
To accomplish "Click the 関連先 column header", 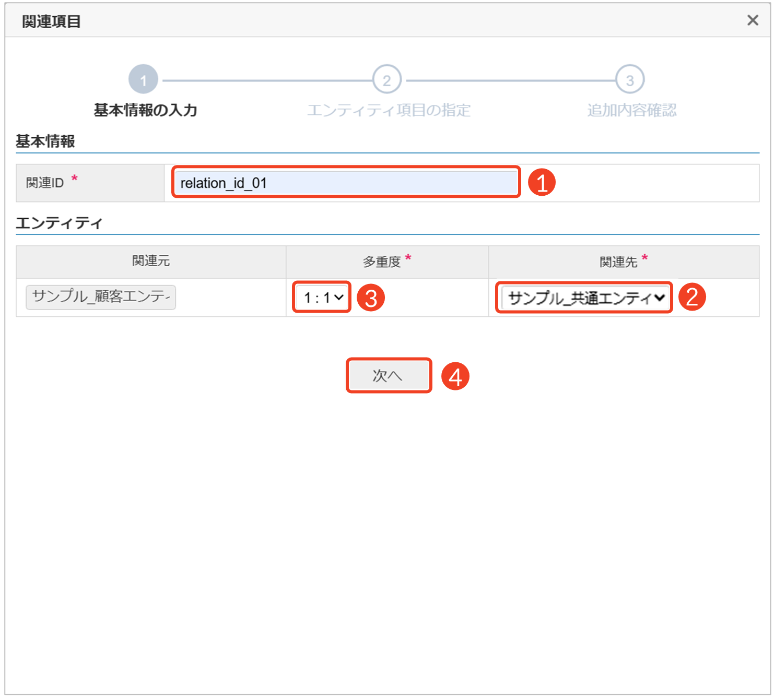I will [x=618, y=262].
